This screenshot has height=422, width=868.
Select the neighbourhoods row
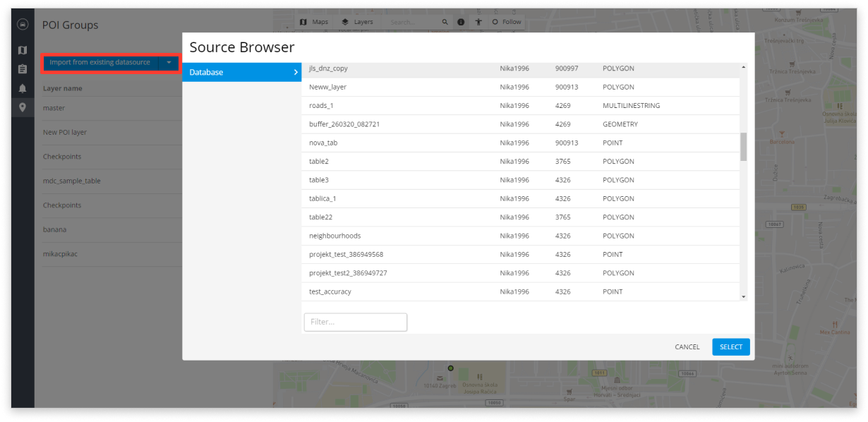point(521,236)
